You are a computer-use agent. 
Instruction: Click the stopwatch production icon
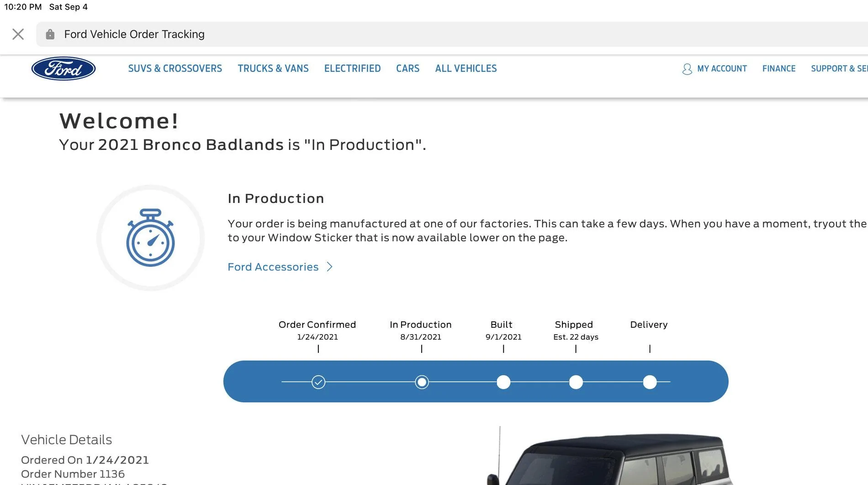point(150,238)
